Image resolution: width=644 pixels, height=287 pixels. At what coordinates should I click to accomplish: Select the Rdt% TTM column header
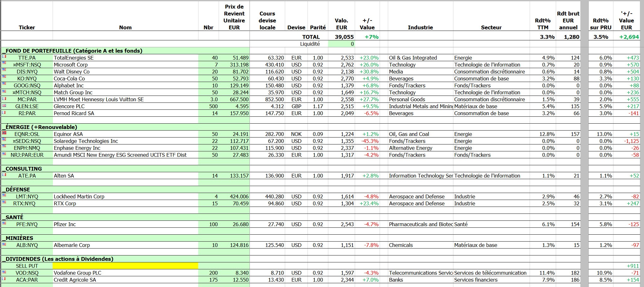(543, 24)
